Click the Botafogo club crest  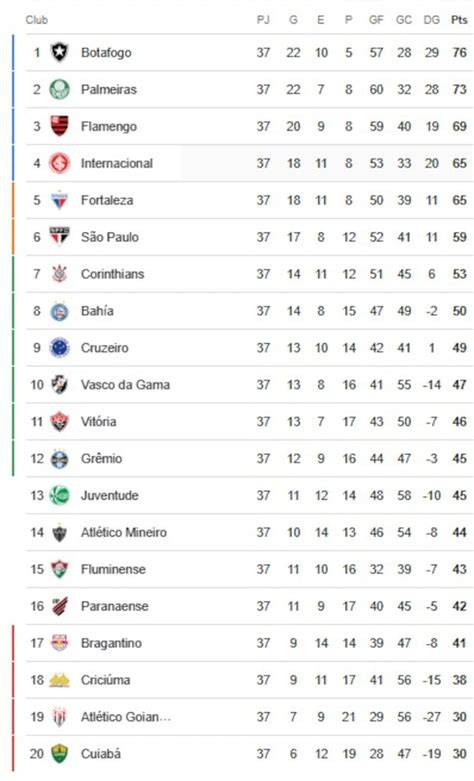tap(59, 52)
